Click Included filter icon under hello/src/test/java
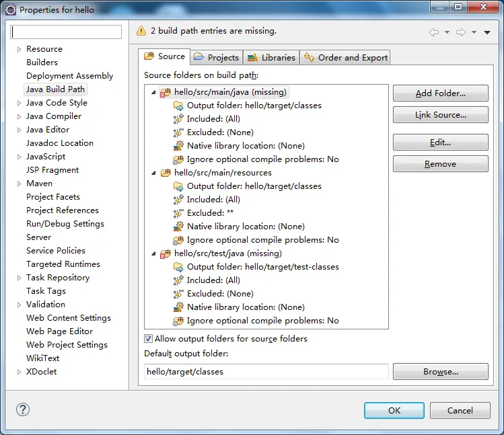This screenshot has width=504, height=435. [x=178, y=280]
